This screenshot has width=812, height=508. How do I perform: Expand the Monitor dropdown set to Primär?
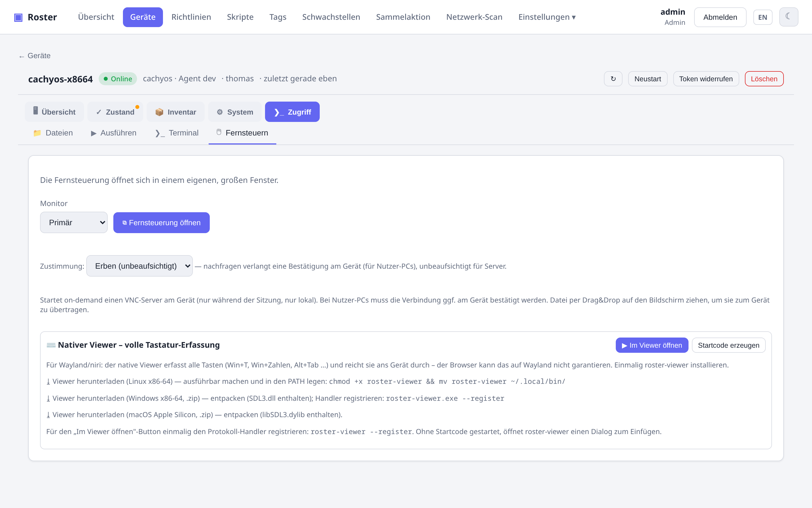click(x=74, y=222)
